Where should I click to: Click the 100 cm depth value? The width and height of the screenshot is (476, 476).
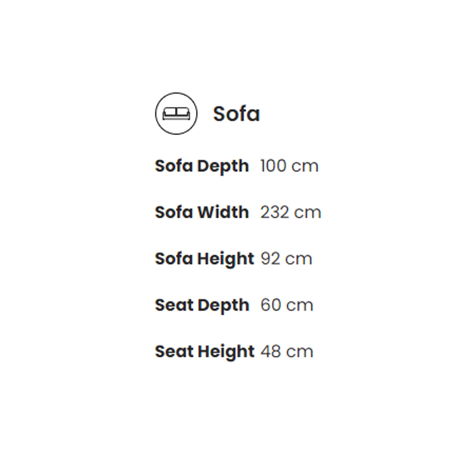(x=289, y=166)
